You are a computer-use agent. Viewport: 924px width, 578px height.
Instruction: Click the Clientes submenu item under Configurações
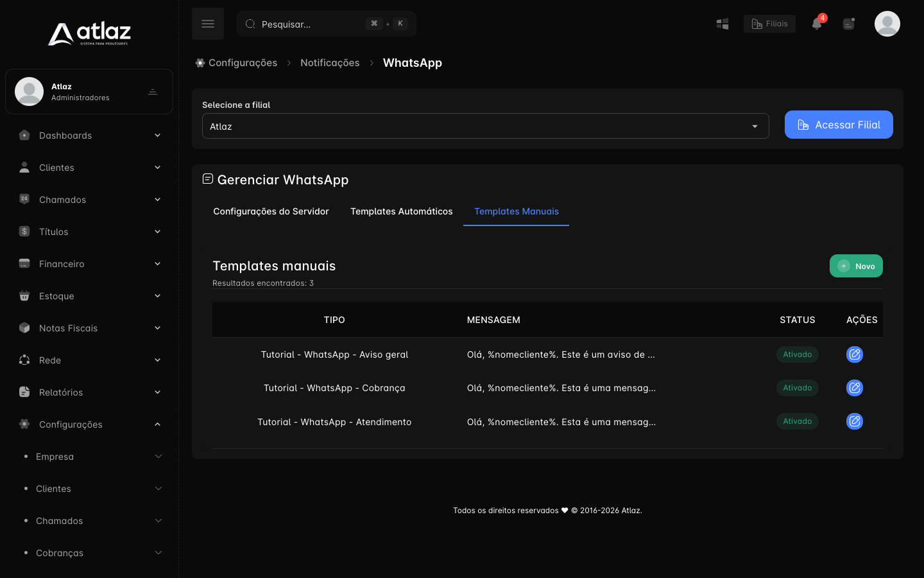click(x=53, y=489)
